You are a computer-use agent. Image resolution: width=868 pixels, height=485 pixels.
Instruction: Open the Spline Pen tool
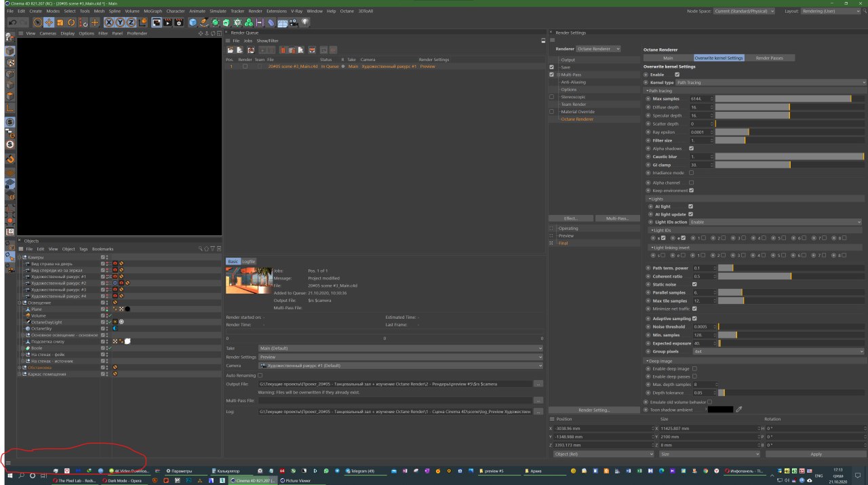[203, 22]
